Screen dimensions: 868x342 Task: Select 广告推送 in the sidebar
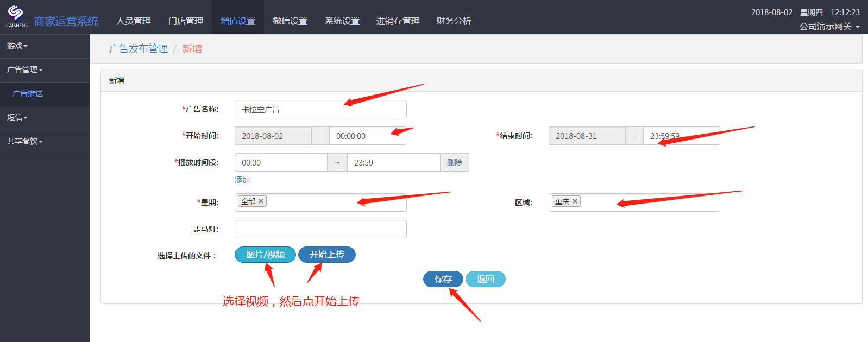pyautogui.click(x=45, y=94)
